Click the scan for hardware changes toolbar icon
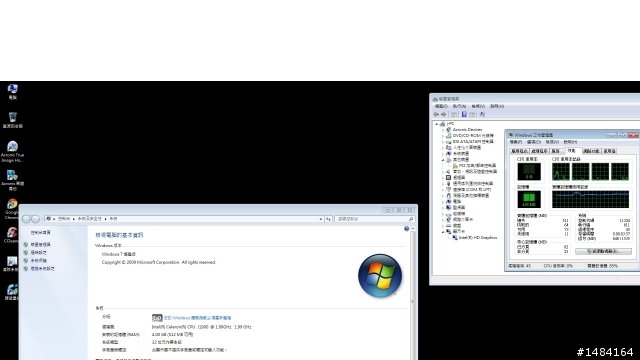The height and width of the screenshot is (360, 640). 482,114
